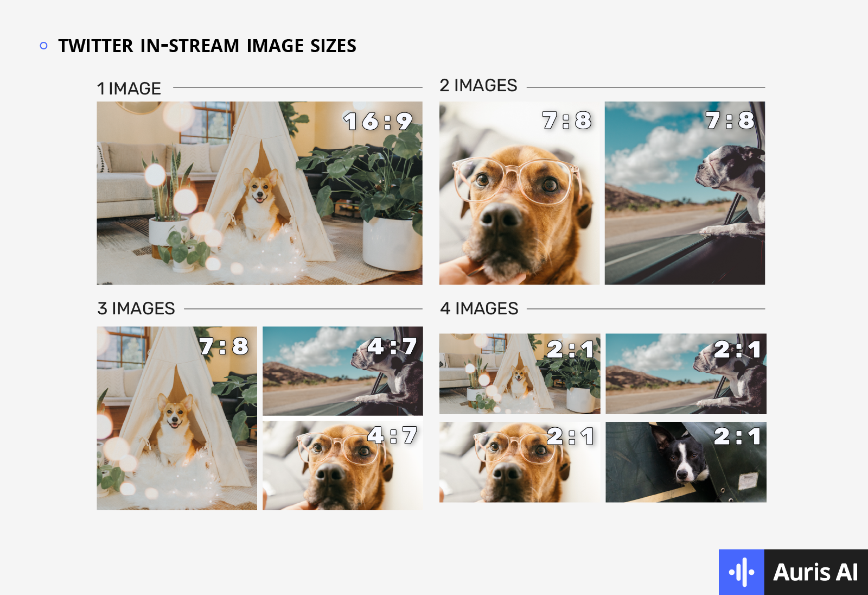Click the 7:8 label on car window dog photo
The height and width of the screenshot is (595, 868).
tap(730, 119)
